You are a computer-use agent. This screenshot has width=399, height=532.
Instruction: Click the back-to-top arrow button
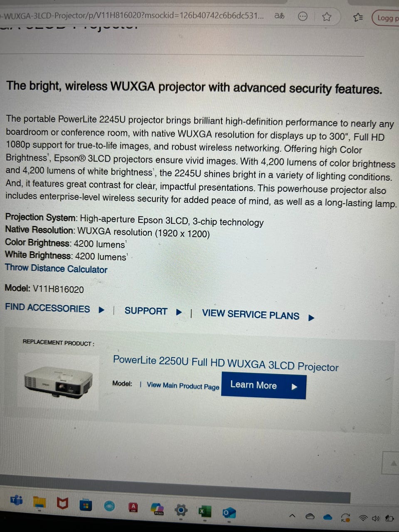click(x=392, y=463)
